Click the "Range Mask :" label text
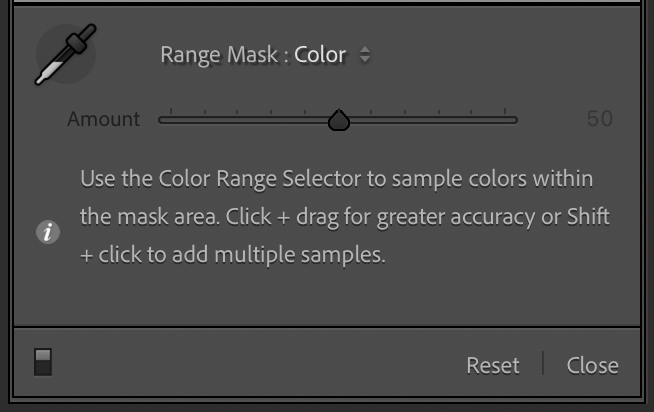This screenshot has height=412, width=654. pos(224,56)
